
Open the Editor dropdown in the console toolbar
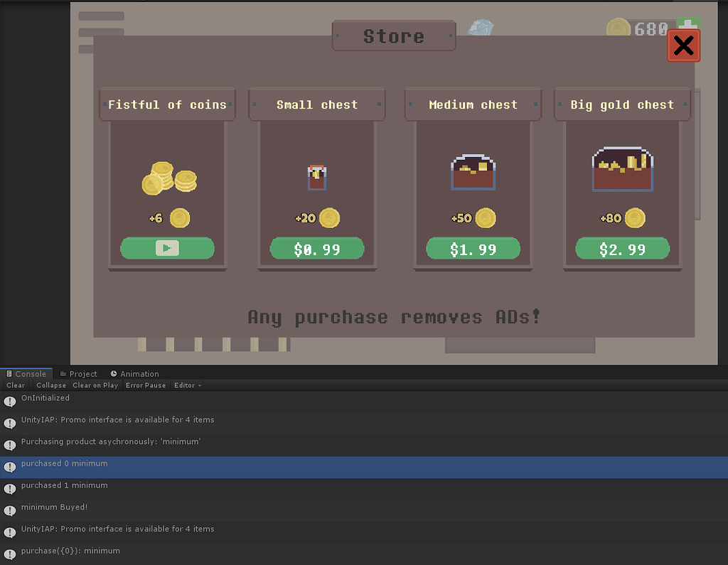[186, 384]
